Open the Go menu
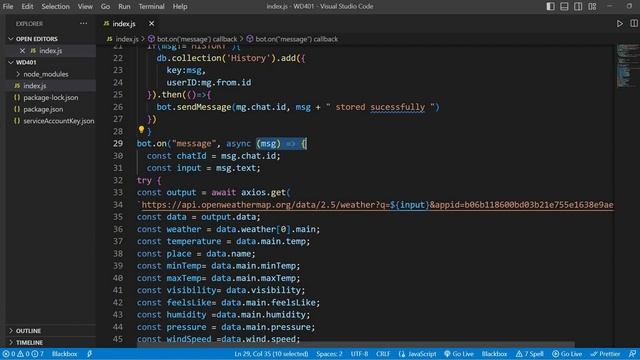This screenshot has height=360, width=640. 105,7
